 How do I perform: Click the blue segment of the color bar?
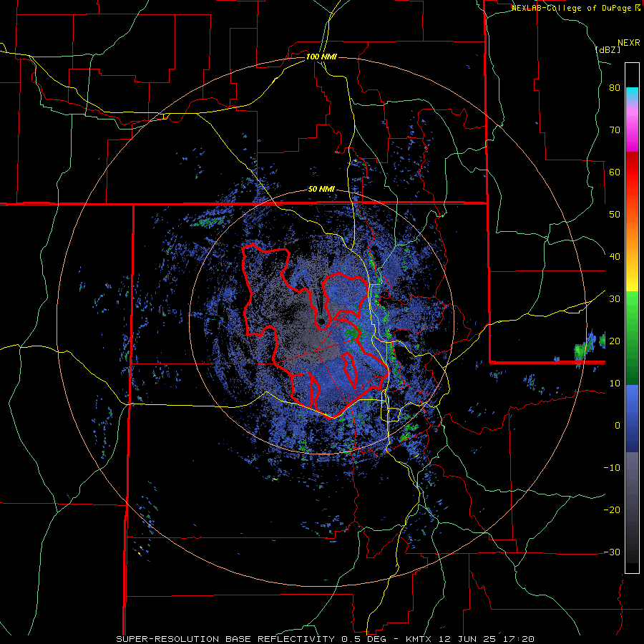(x=632, y=419)
